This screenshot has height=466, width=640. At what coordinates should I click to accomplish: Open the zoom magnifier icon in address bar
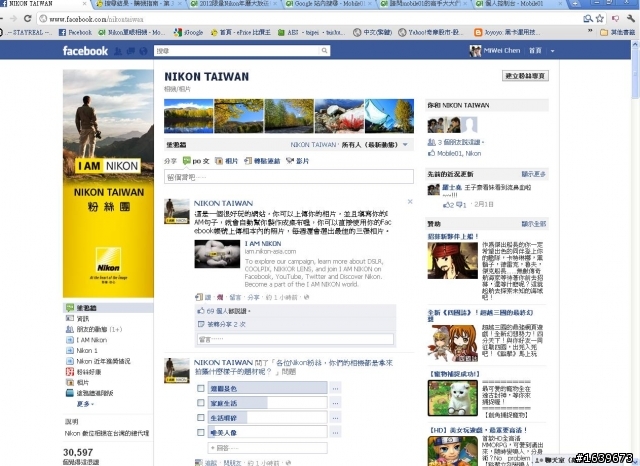588,18
